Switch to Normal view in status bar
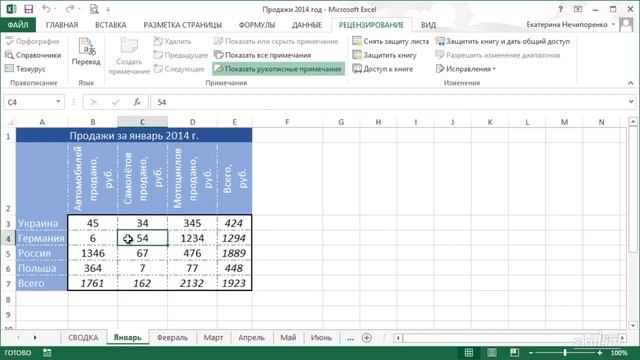 point(469,353)
